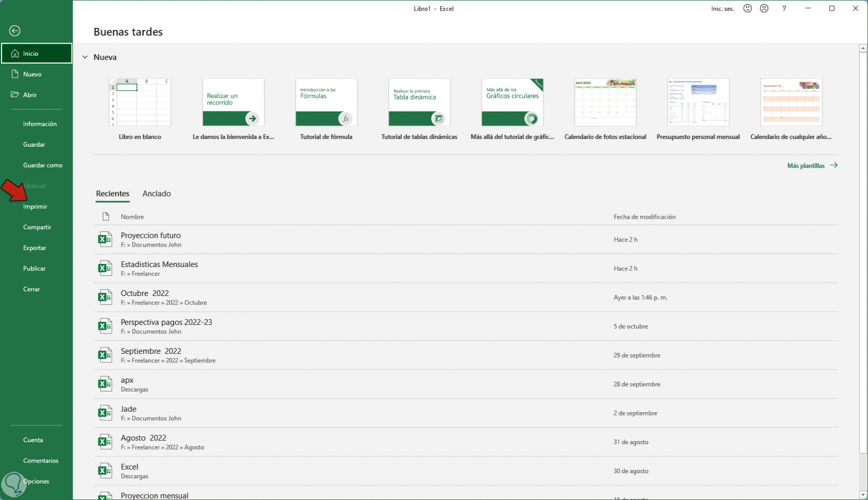This screenshot has height=500, width=868.
Task: Switch to the Recientes tab
Action: pos(113,193)
